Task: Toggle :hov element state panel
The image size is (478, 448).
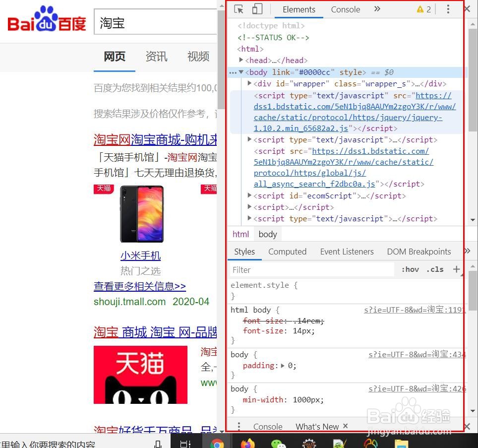Action: tap(410, 269)
